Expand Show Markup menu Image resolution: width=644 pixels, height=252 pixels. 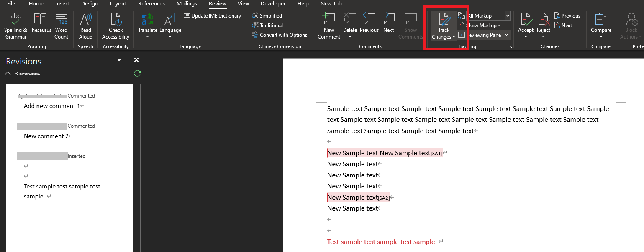pyautogui.click(x=480, y=26)
